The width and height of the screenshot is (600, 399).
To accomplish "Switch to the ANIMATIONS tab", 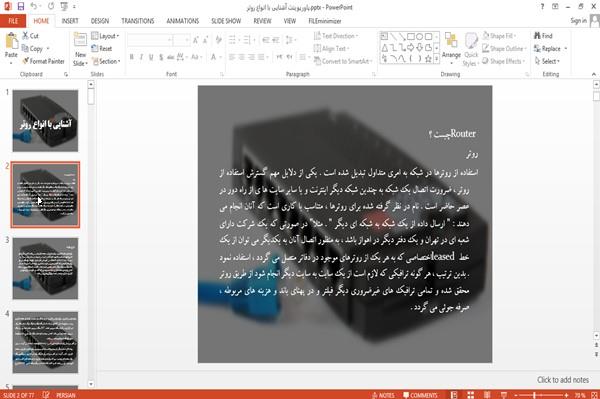I will pos(183,21).
